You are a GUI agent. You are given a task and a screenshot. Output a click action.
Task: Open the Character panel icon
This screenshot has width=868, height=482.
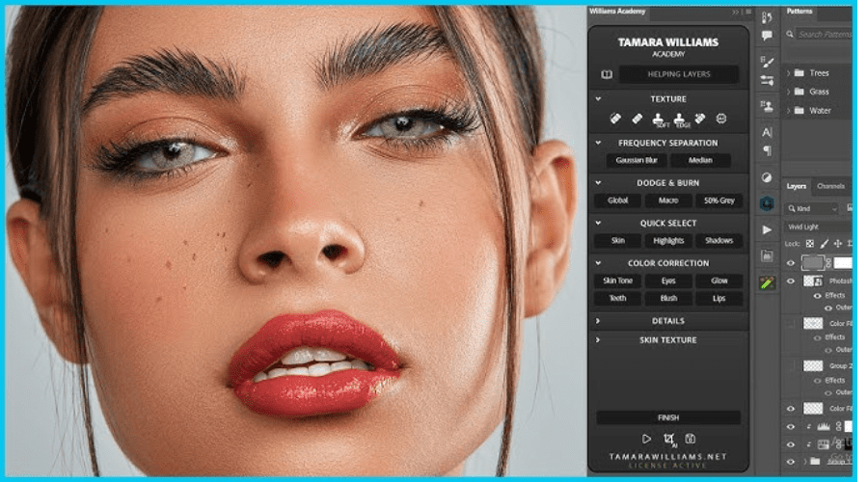coord(767,132)
